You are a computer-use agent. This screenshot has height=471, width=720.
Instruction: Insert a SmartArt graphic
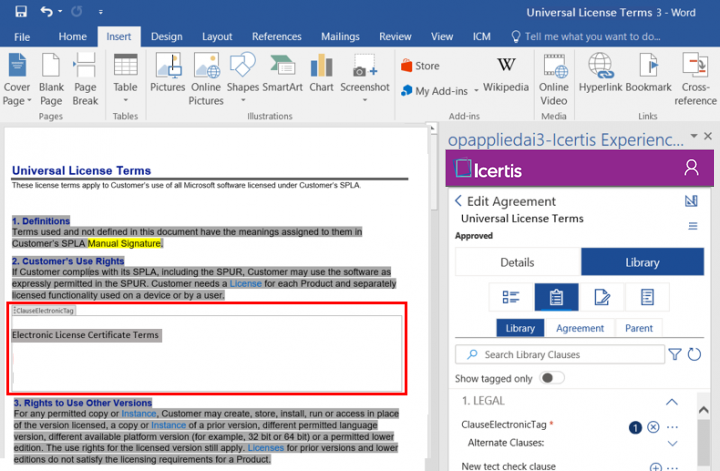(282, 73)
